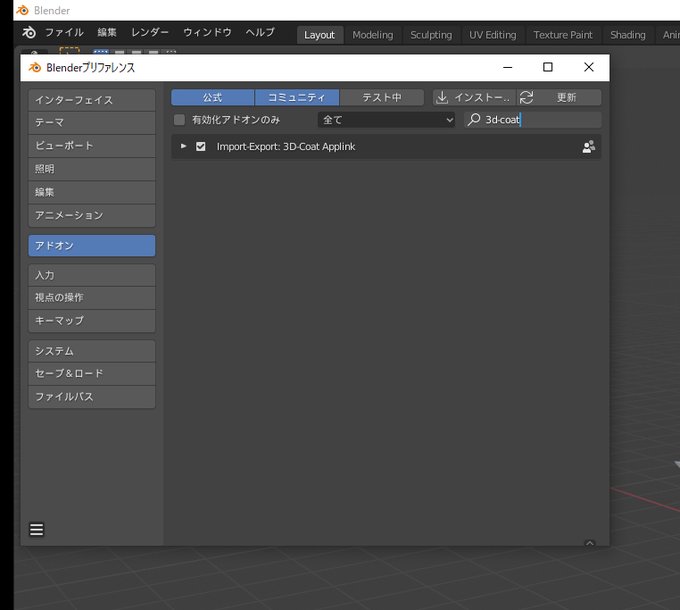Close the Blenderプリファレンス window
This screenshot has height=610, width=680.
pos(588,67)
